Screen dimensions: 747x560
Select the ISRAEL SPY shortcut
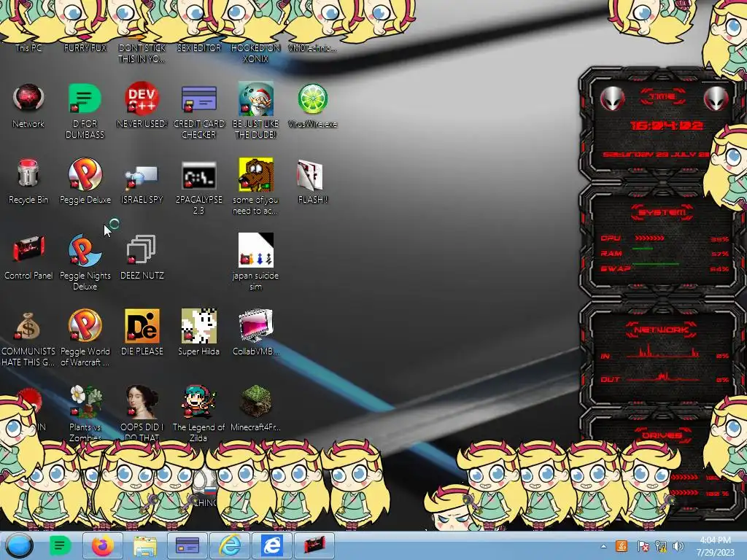(142, 183)
